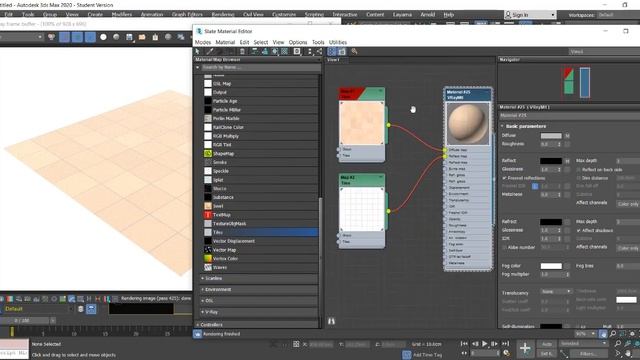Screen dimensions: 640x360
Task: Save rendered image in frame buffer toolbar
Action: click(x=129, y=37)
